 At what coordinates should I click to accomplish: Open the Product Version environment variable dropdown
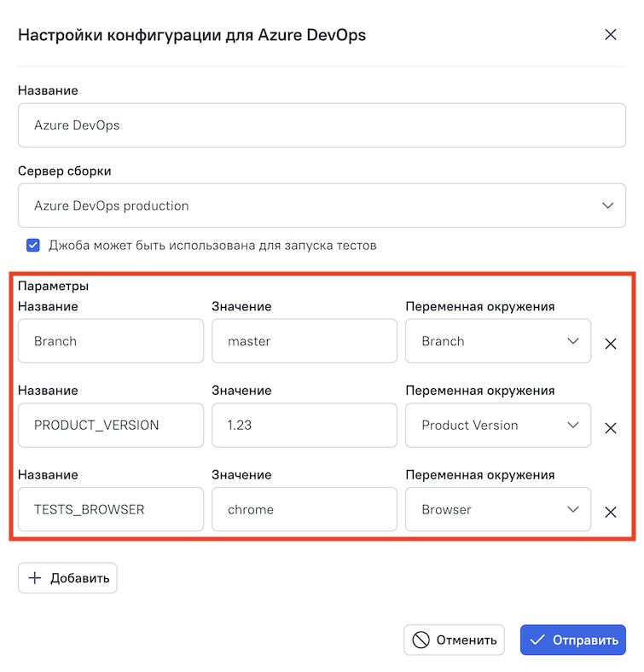pos(497,425)
